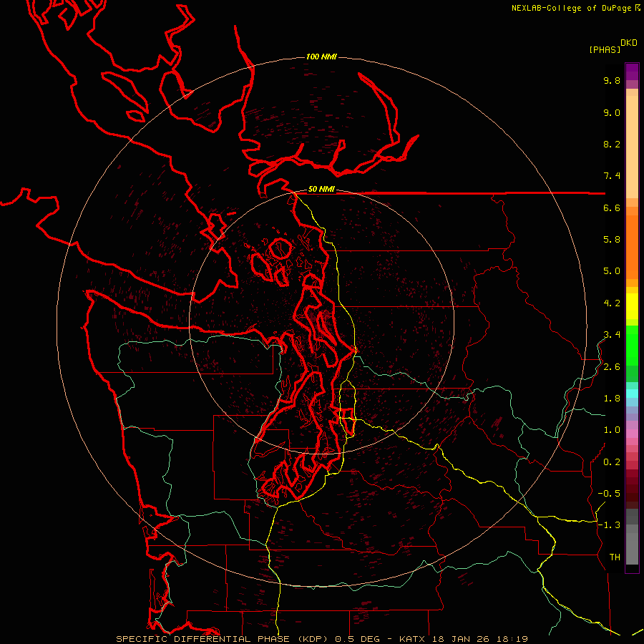The width and height of the screenshot is (644, 644).
Task: Click the 5.0 value on color scale
Action: (612, 271)
